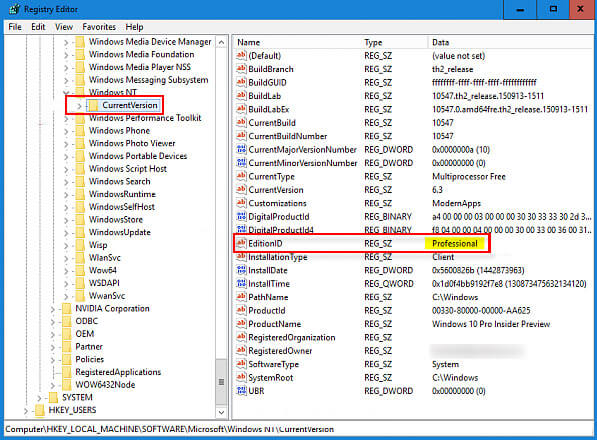Viewport: 597px width, 440px height.
Task: Select the Windows Photo Viewer key
Action: pyautogui.click(x=132, y=143)
